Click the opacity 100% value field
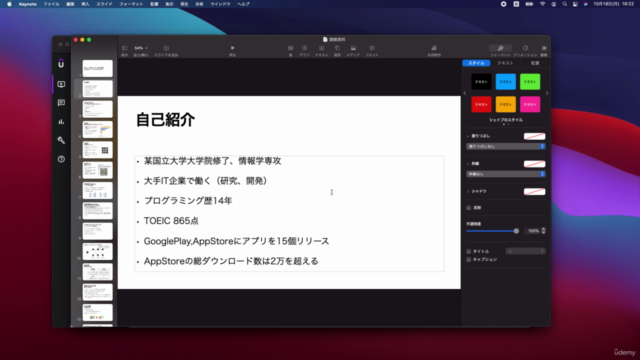Screen dimensions: 640x360 [532, 231]
